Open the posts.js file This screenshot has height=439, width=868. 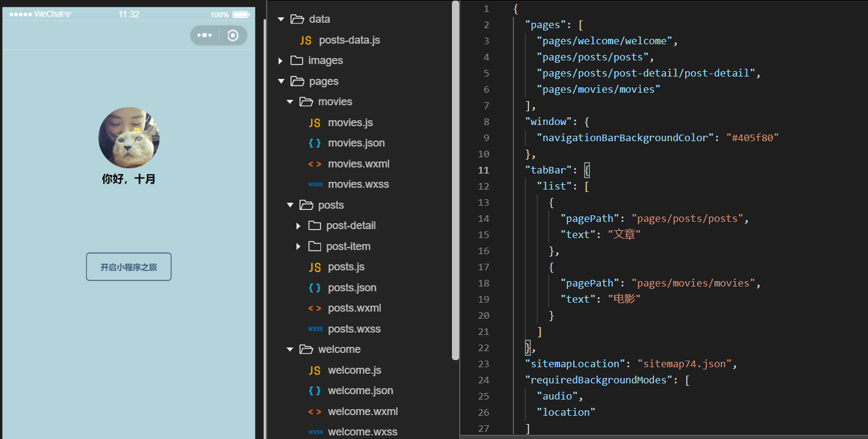(x=346, y=267)
